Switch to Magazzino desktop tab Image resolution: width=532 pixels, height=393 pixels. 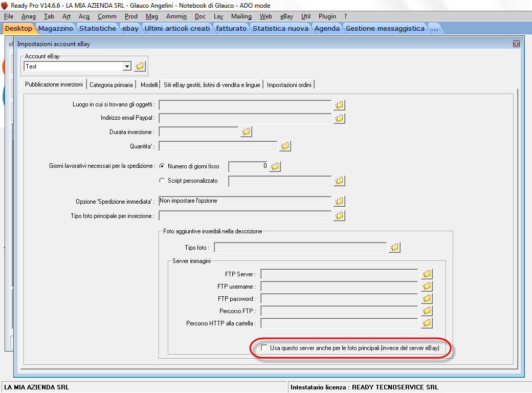tap(56, 29)
